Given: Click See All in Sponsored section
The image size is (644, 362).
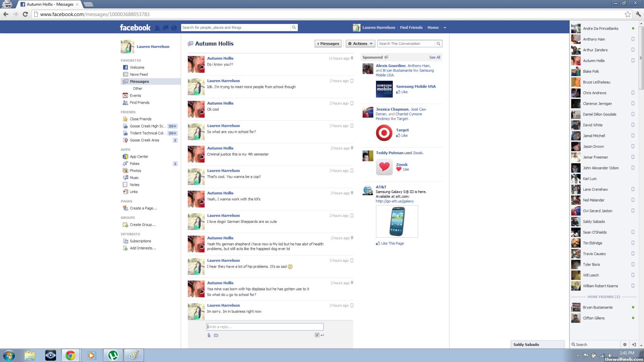Looking at the screenshot, I should point(434,58).
